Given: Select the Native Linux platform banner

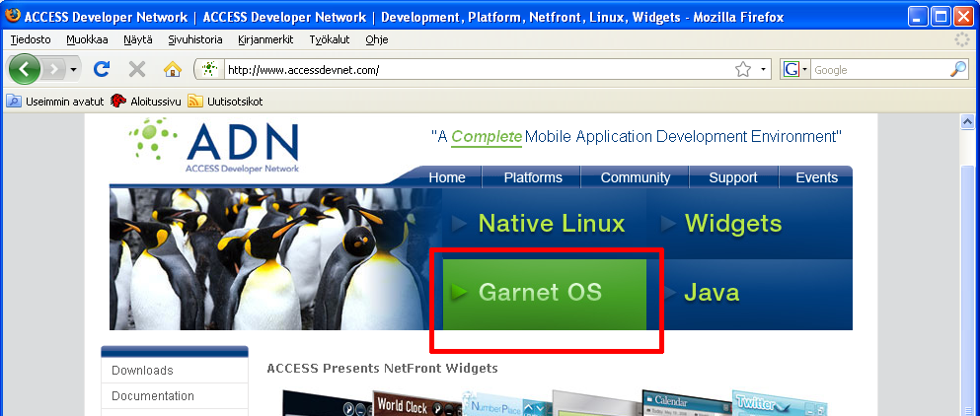Looking at the screenshot, I should point(545,224).
